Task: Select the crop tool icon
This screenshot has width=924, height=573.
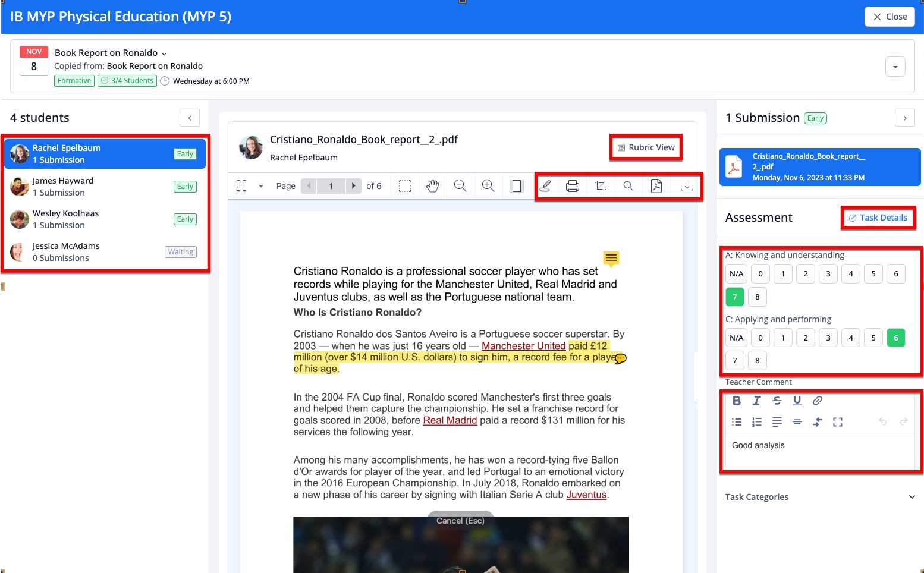Action: pyautogui.click(x=601, y=186)
